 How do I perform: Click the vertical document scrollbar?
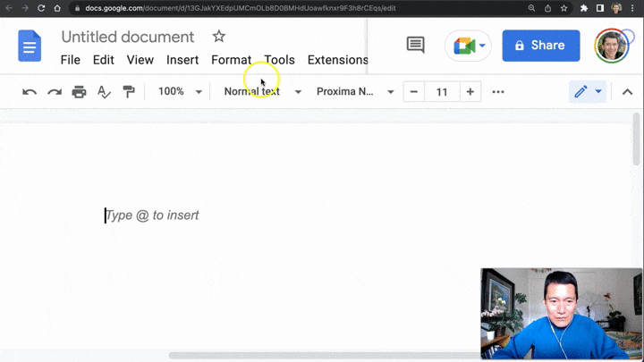point(636,140)
